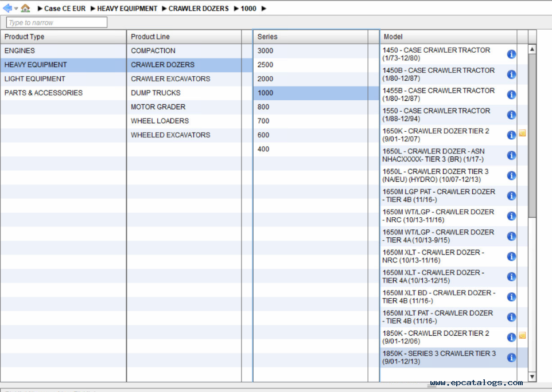Image resolution: width=552 pixels, height=392 pixels.
Task: Click the yellow note icon beside 1850K Tier 2
Action: (522, 335)
